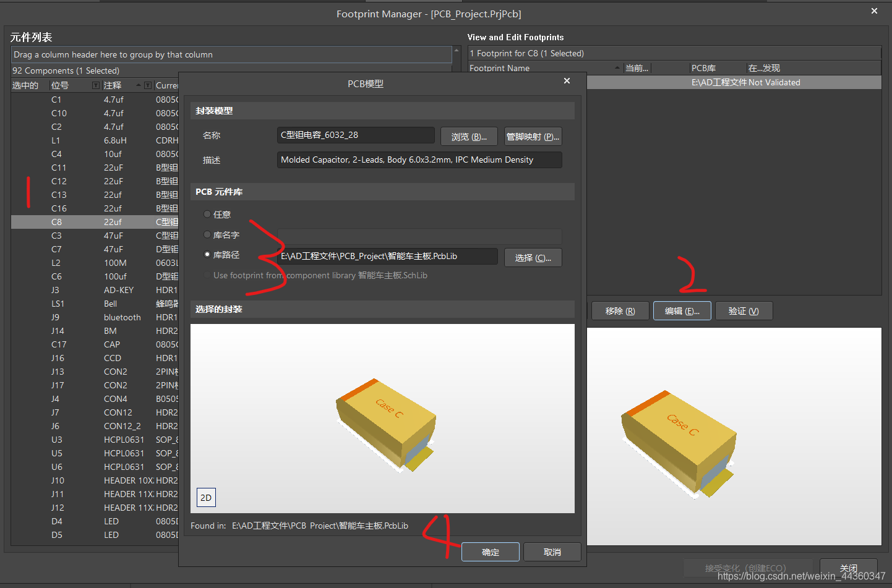Select component row J14 BM
The image size is (892, 588).
click(95, 331)
